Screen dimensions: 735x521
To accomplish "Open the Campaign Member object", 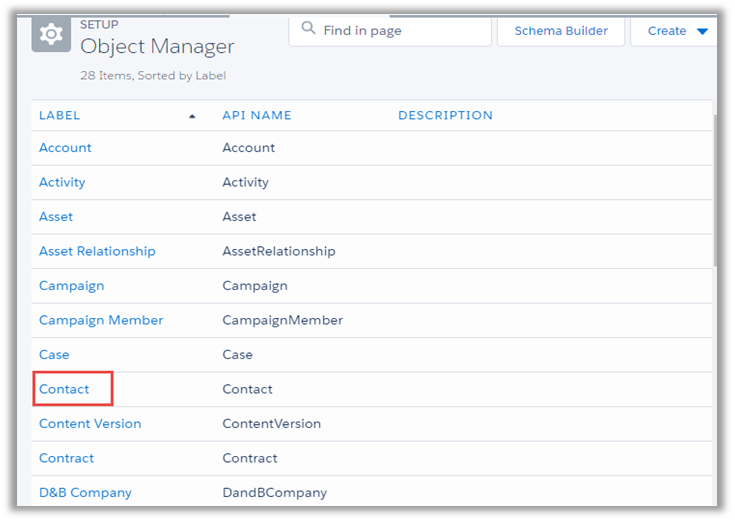I will point(101,320).
